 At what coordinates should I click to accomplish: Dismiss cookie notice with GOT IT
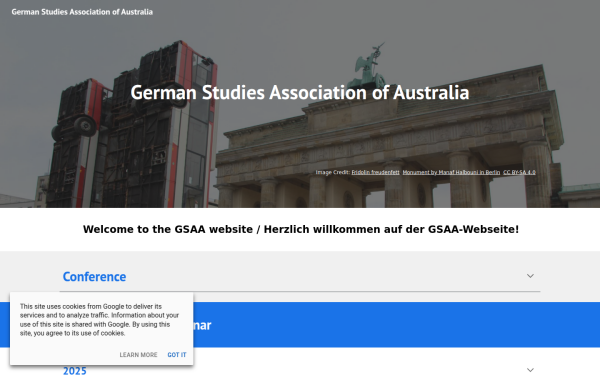coord(177,355)
